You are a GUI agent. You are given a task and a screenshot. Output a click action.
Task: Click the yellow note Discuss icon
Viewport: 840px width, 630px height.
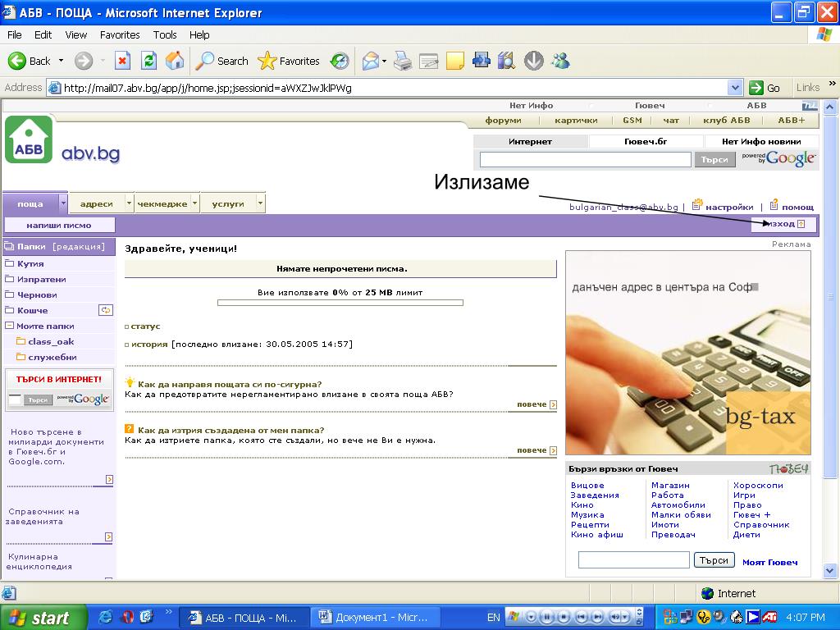454,61
